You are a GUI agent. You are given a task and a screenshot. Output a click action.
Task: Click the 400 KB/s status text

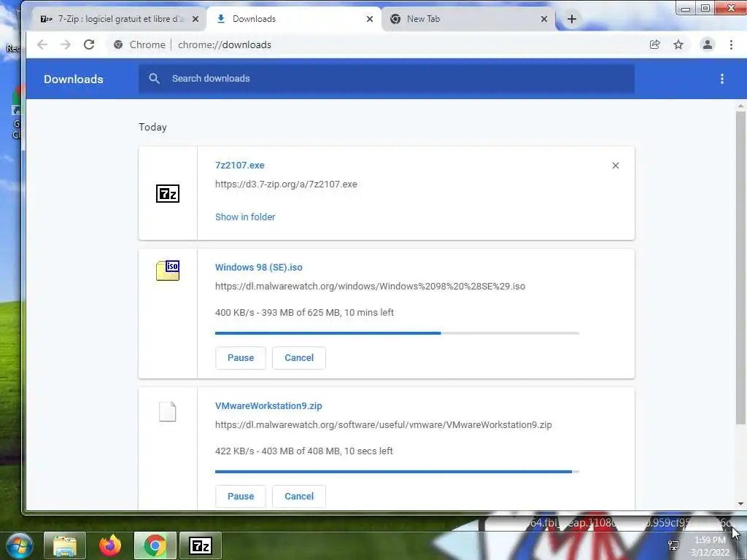point(304,312)
